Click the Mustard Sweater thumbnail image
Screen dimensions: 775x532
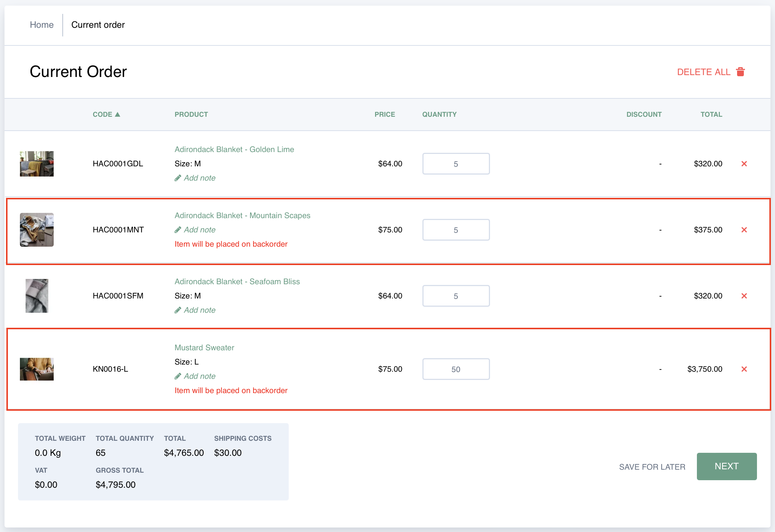37,369
